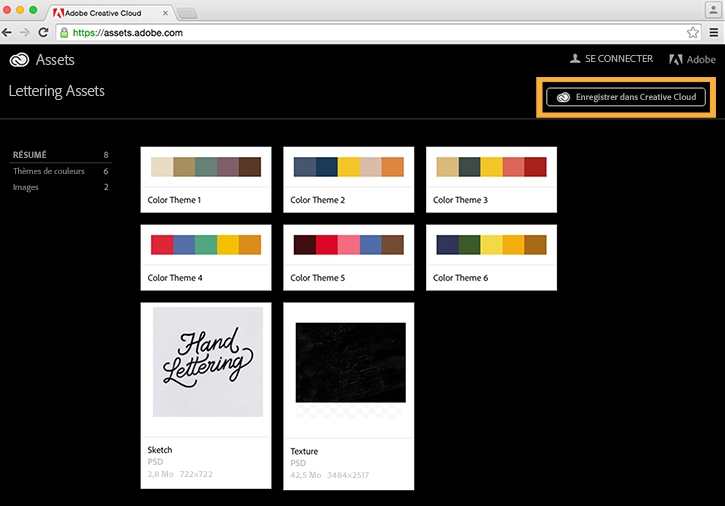Bookmark the page with the star icon
725x506 pixels.
(x=693, y=32)
